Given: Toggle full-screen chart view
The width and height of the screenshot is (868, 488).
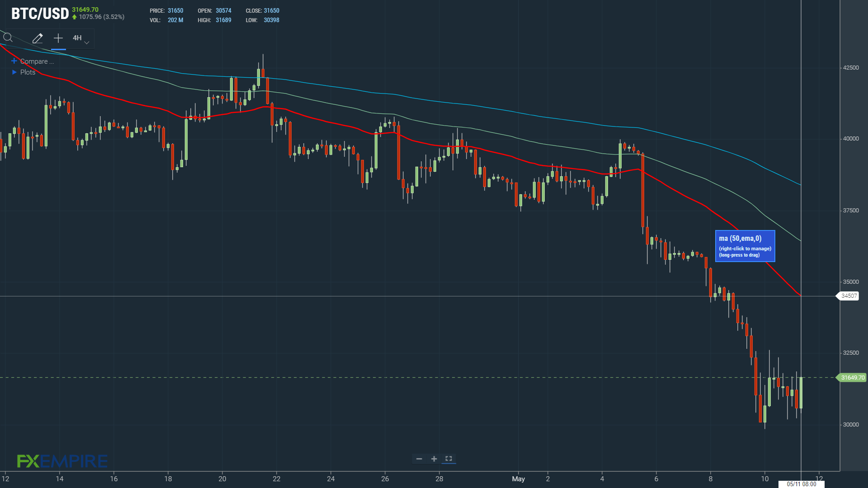Looking at the screenshot, I should point(448,459).
